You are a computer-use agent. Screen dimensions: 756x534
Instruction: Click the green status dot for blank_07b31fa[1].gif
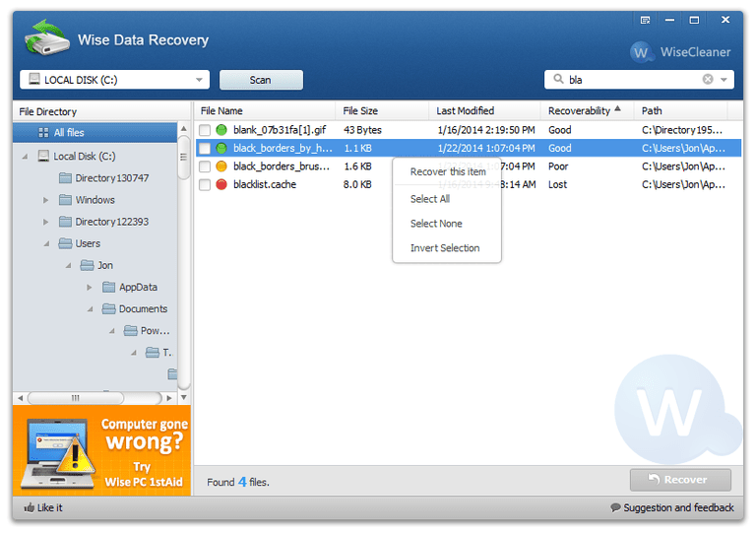pyautogui.click(x=221, y=130)
